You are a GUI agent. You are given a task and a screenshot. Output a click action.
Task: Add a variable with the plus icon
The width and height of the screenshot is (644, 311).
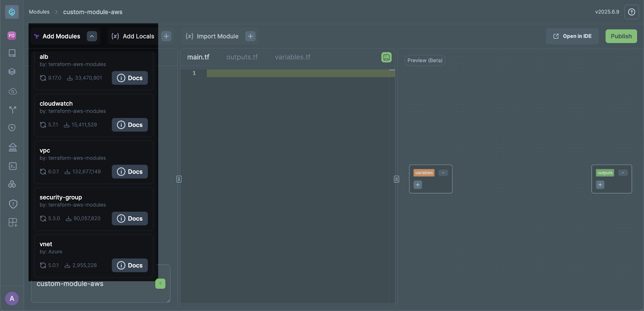[418, 185]
